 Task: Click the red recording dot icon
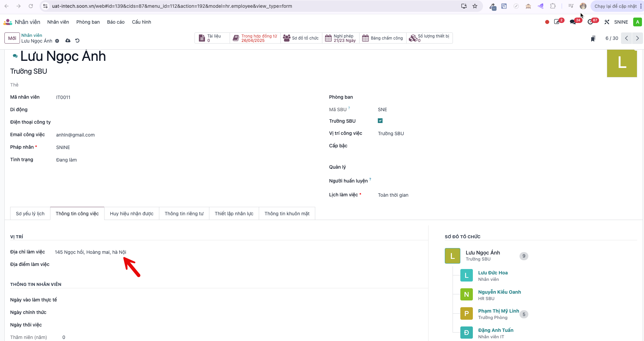tap(547, 22)
